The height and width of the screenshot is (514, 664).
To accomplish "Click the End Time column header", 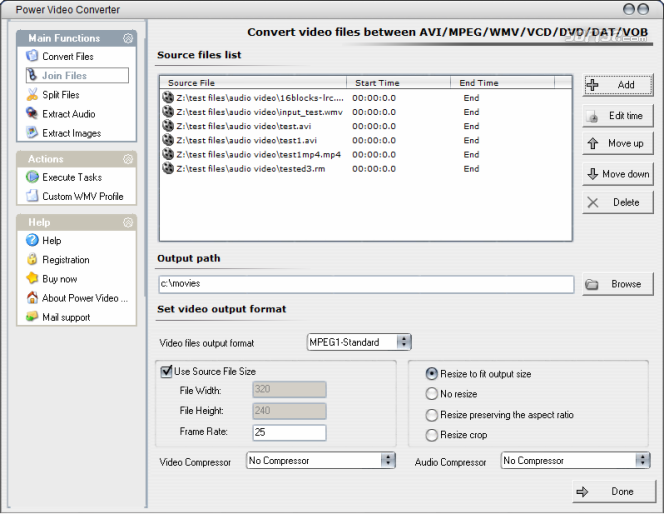I will coord(503,83).
